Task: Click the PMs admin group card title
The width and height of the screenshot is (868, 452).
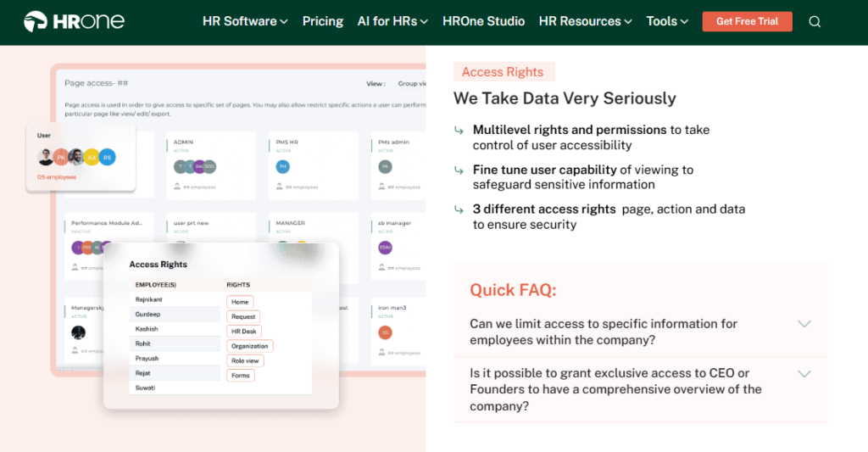Action: point(393,142)
